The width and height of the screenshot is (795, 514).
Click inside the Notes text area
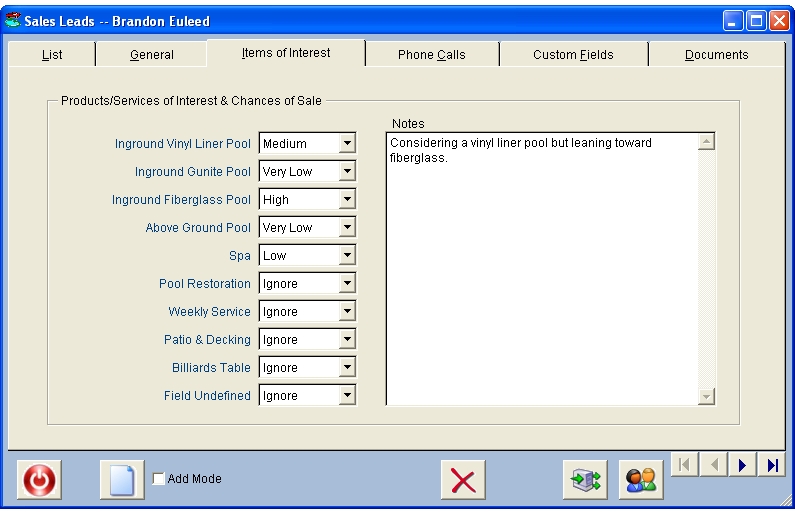(541, 269)
